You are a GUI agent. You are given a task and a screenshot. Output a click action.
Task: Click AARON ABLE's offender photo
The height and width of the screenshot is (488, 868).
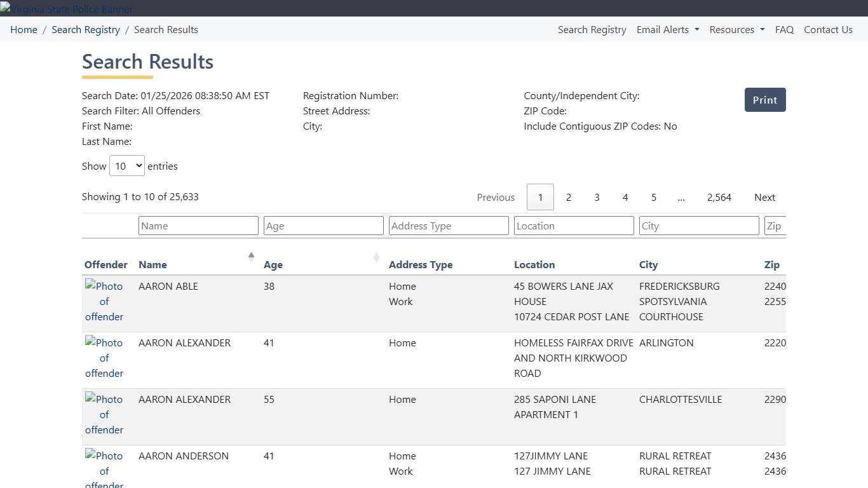pyautogui.click(x=104, y=301)
